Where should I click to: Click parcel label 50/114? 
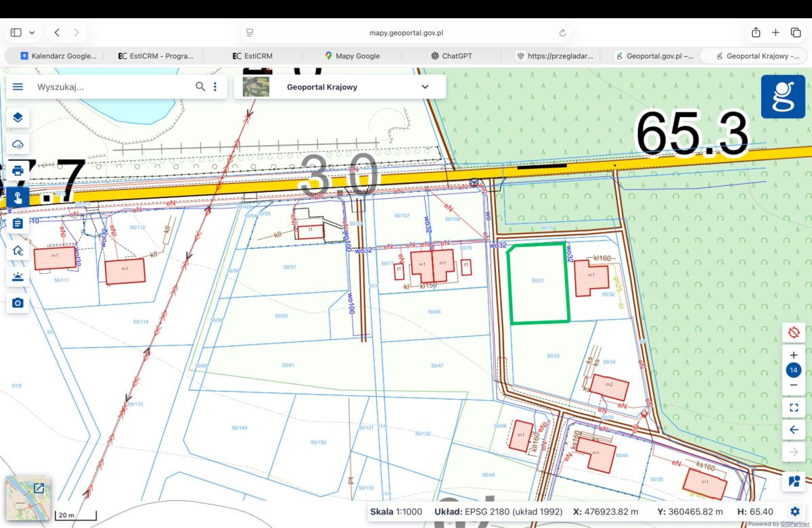pyautogui.click(x=141, y=322)
